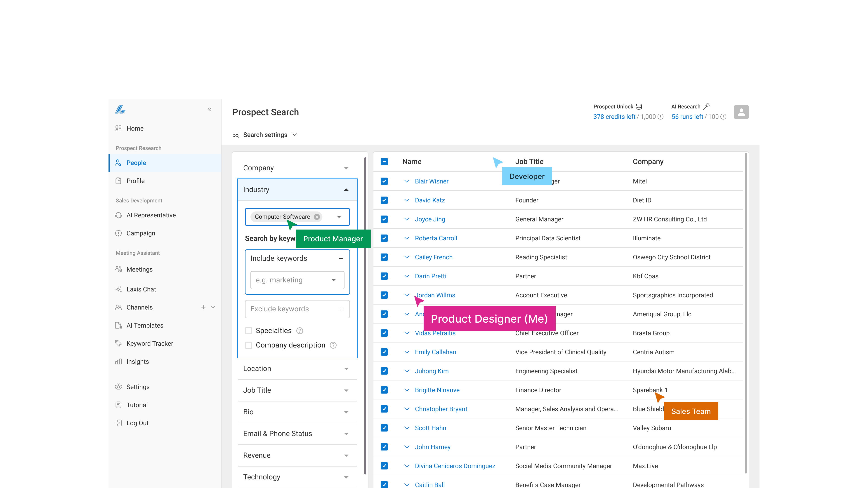Click the Specialties help question icon
This screenshot has width=868, height=488.
(300, 331)
